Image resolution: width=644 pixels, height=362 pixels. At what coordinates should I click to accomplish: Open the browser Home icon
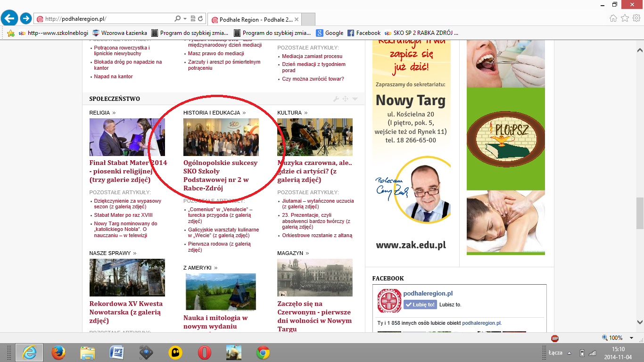(x=613, y=18)
